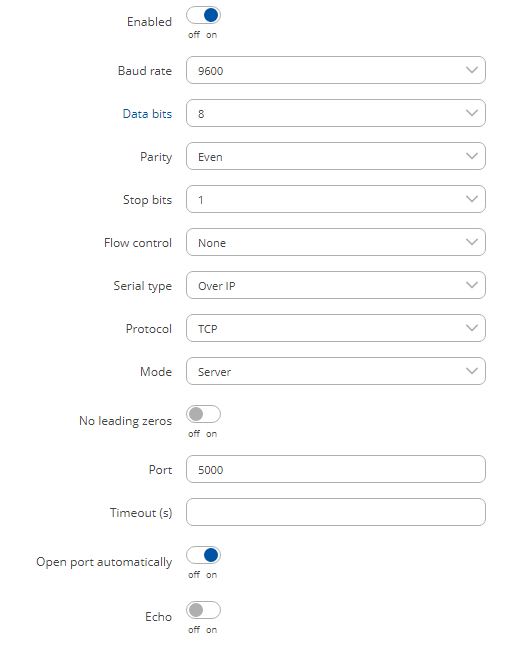Click the Data bits label link

tap(147, 114)
